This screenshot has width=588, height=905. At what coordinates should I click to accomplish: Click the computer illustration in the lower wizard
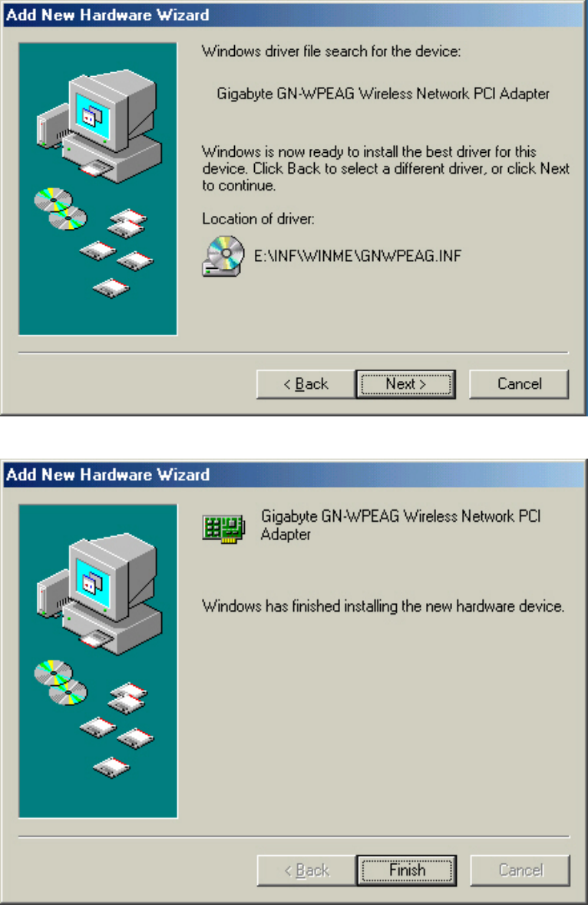coord(99,595)
